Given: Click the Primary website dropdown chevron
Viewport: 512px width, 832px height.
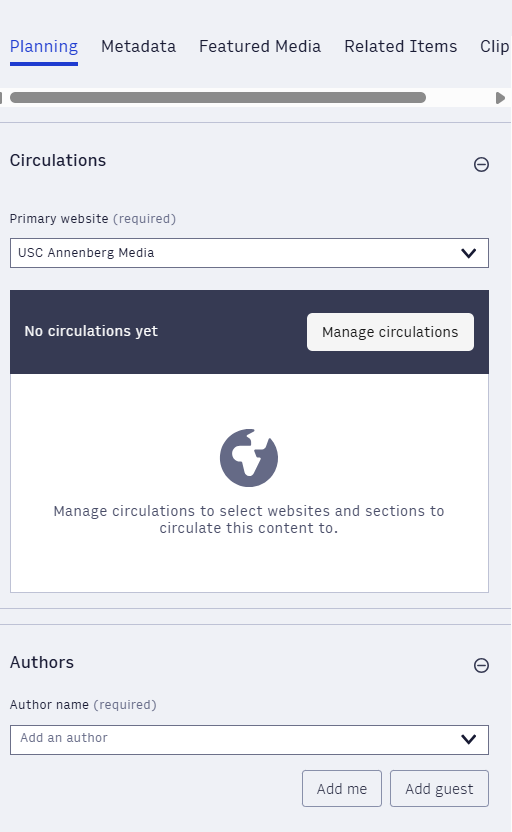Looking at the screenshot, I should pos(468,253).
